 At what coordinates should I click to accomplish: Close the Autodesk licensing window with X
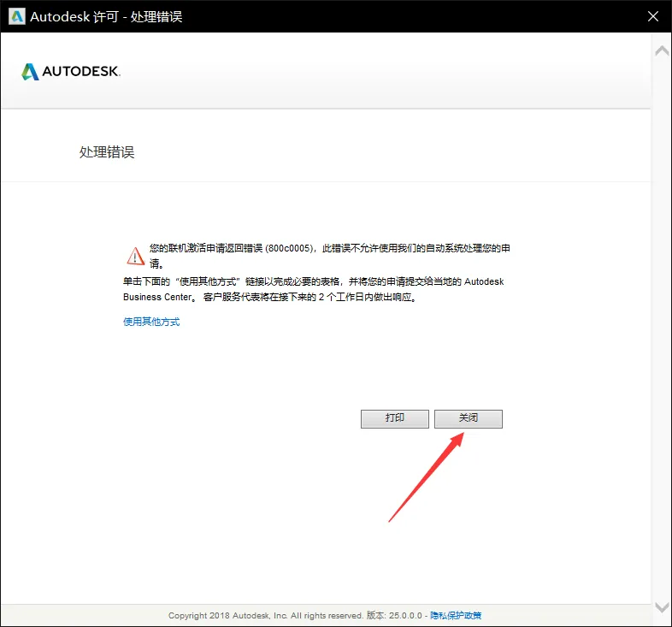click(x=652, y=16)
